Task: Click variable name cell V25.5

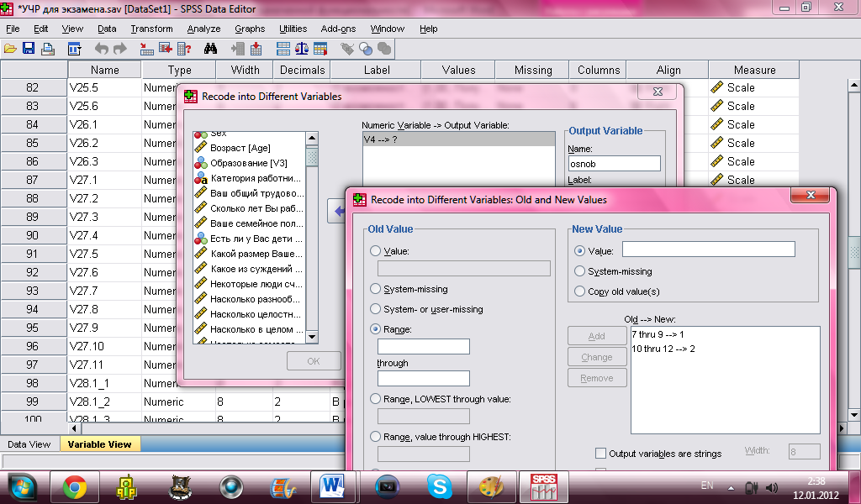Action: 104,87
